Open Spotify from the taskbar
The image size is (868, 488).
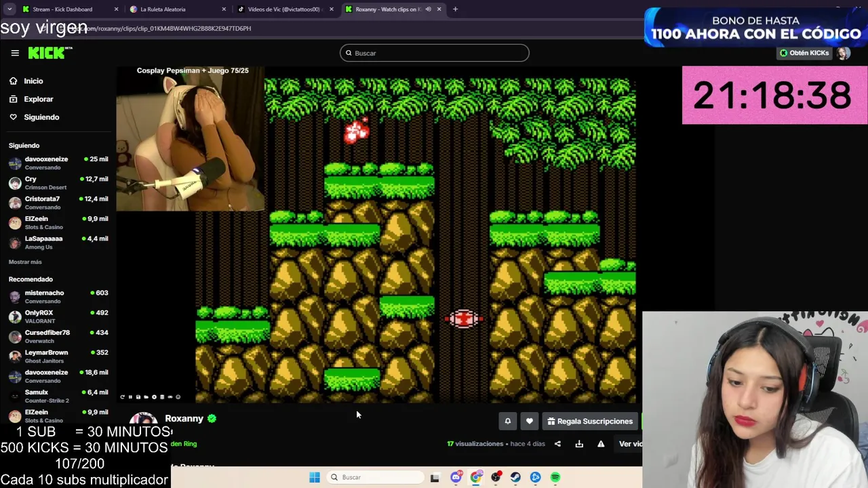click(555, 477)
